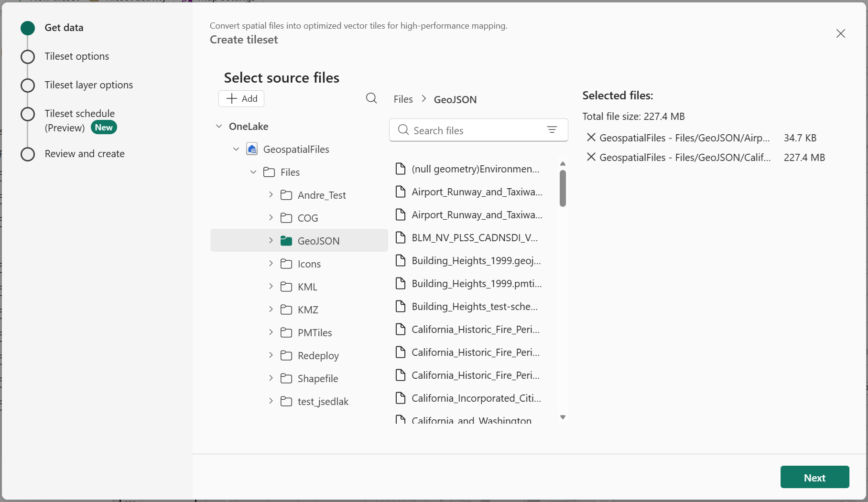Expand the Andre_Test folder chevron

(x=271, y=195)
